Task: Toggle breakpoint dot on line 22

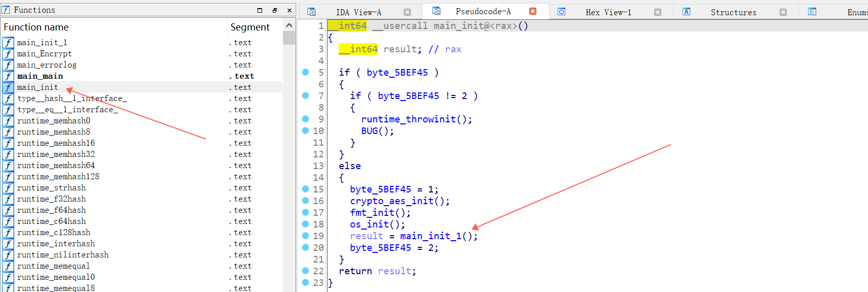Action: coord(305,271)
